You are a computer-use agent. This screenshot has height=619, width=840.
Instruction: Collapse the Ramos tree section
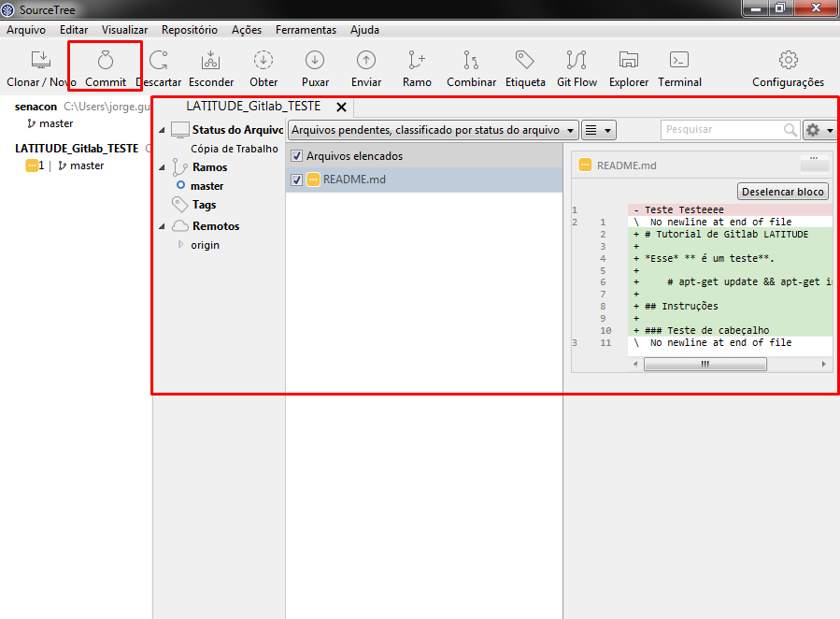tap(161, 168)
